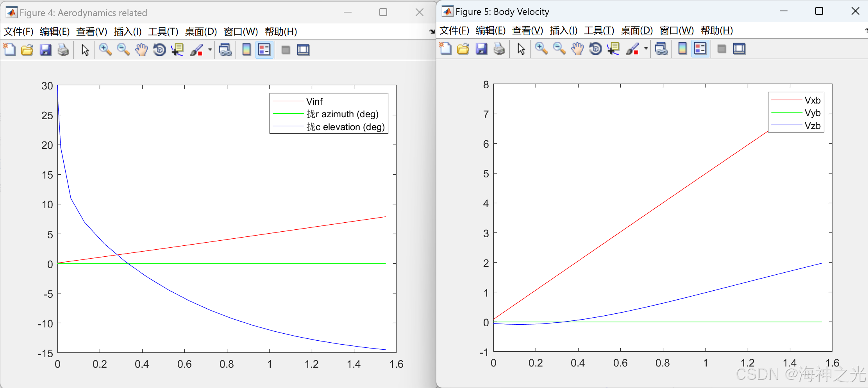Activate Zoom In tool in Figure 4
The height and width of the screenshot is (388, 868).
[105, 50]
